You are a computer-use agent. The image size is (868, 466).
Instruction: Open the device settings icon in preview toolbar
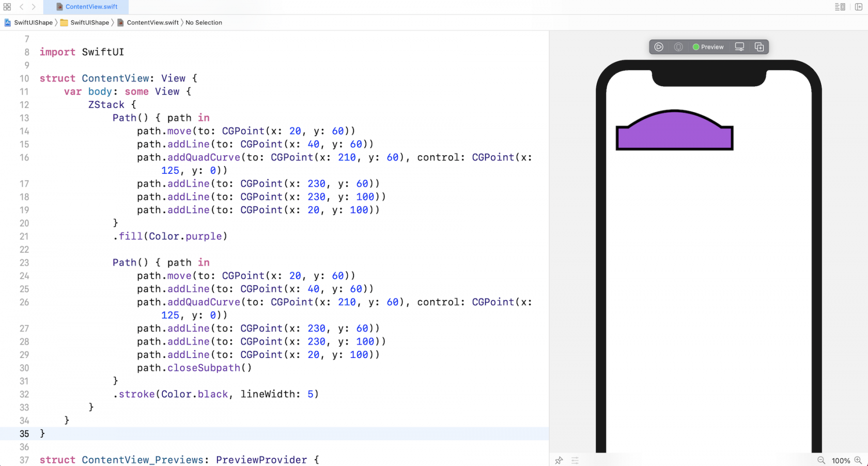tap(678, 47)
